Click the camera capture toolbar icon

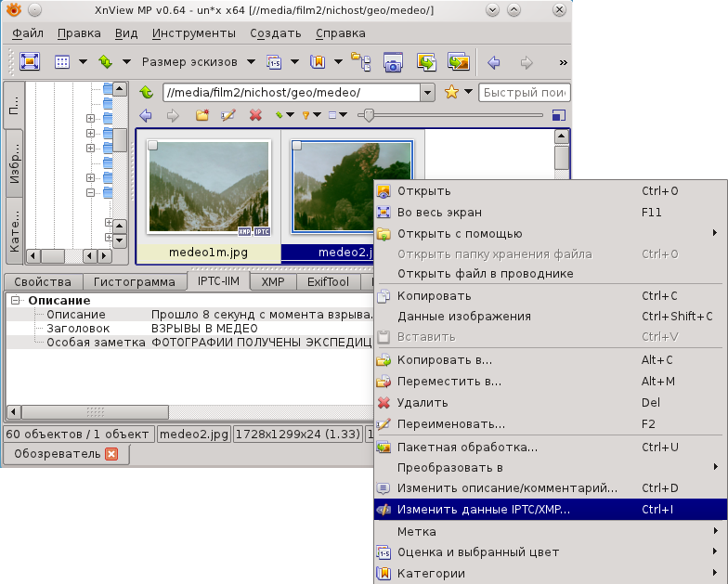coord(393,62)
